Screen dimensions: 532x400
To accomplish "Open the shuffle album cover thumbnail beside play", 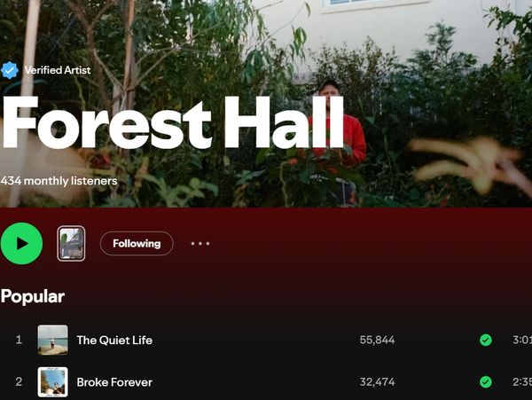I will point(71,243).
